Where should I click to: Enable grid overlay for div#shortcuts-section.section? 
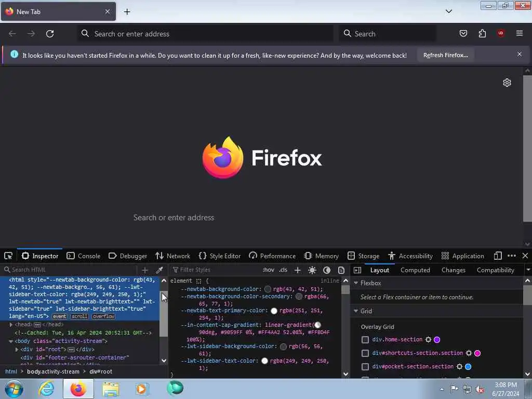coord(365,353)
